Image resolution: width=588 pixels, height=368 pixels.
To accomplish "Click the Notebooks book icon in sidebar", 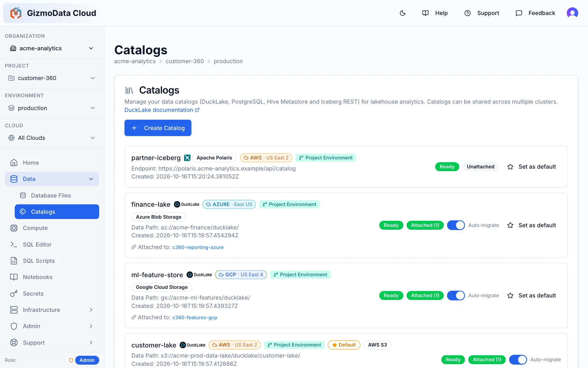I will coord(14,277).
